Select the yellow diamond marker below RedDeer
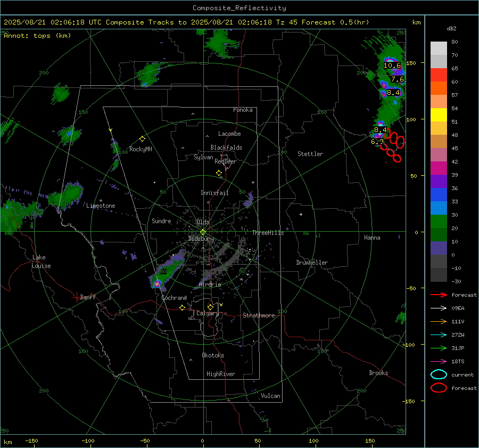The height and width of the screenshot is (448, 479). [x=219, y=173]
